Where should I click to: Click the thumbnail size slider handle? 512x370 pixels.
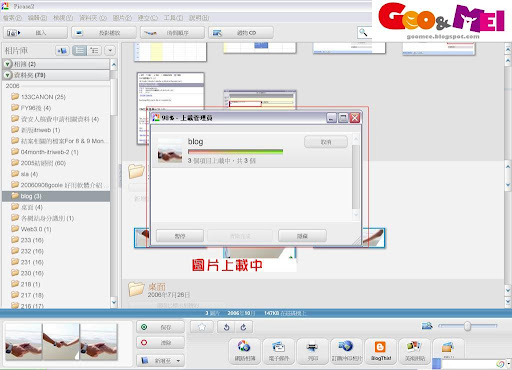pos(467,326)
